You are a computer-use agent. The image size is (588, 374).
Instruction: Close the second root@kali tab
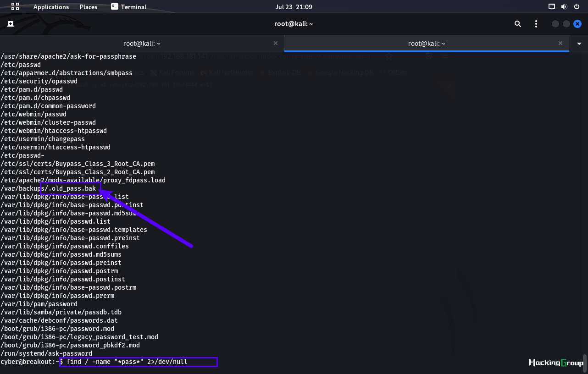(x=560, y=43)
